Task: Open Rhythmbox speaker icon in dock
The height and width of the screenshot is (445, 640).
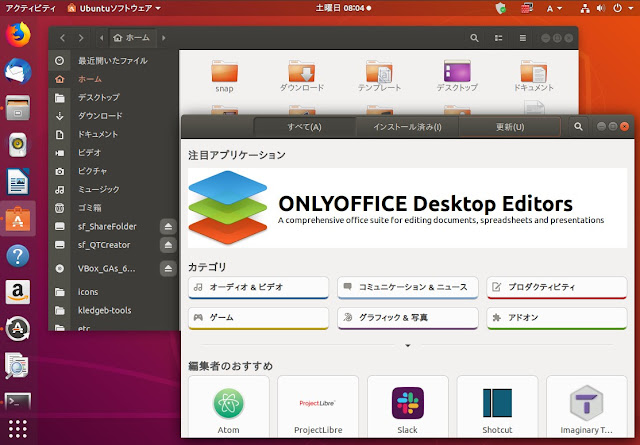Action: [18, 145]
